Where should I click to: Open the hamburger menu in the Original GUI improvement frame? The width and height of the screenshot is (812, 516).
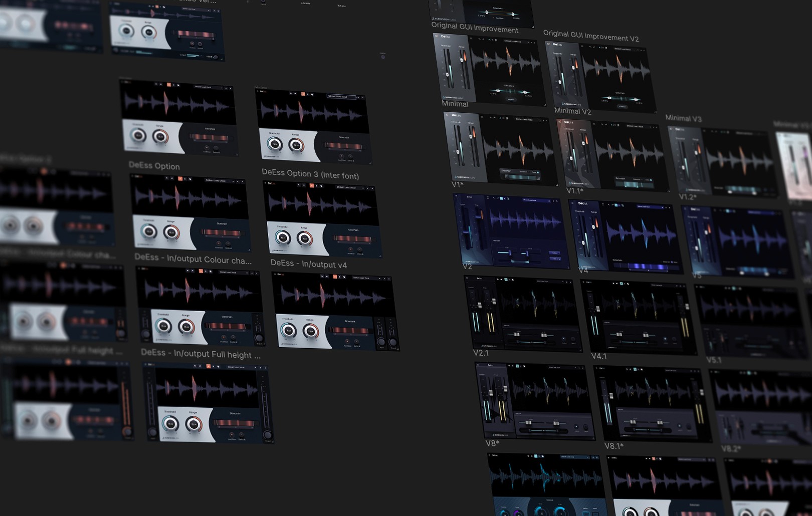click(471, 38)
